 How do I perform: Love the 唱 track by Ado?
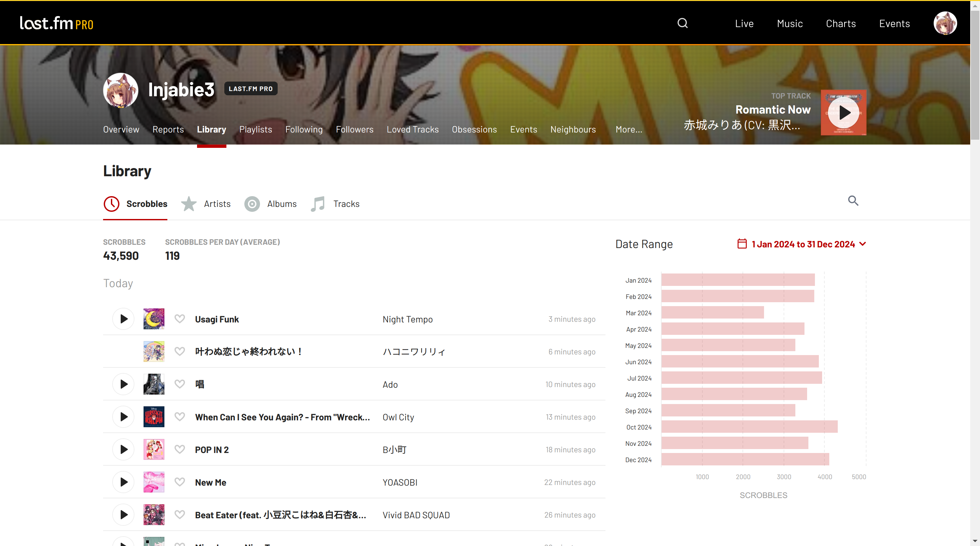(179, 384)
